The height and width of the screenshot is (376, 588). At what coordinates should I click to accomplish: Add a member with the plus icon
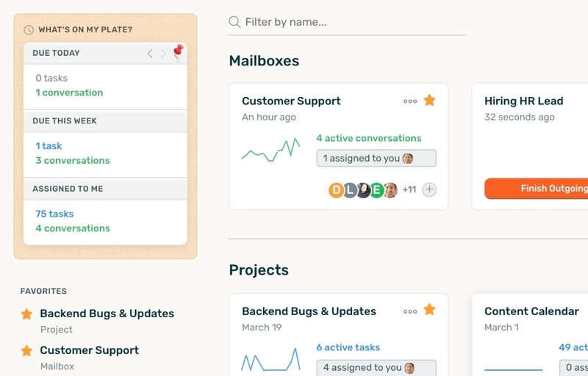point(429,189)
